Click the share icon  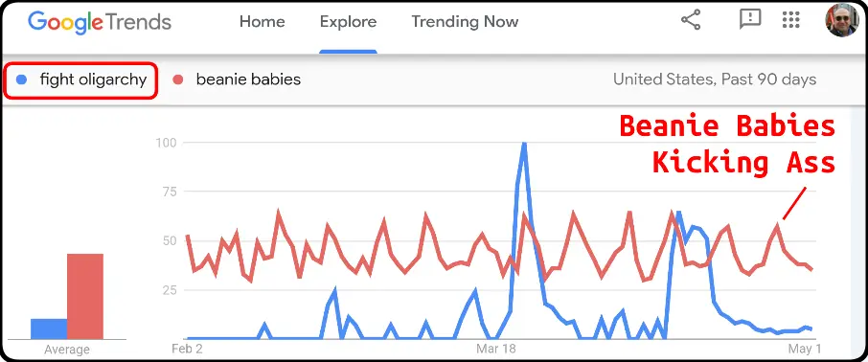pos(691,20)
